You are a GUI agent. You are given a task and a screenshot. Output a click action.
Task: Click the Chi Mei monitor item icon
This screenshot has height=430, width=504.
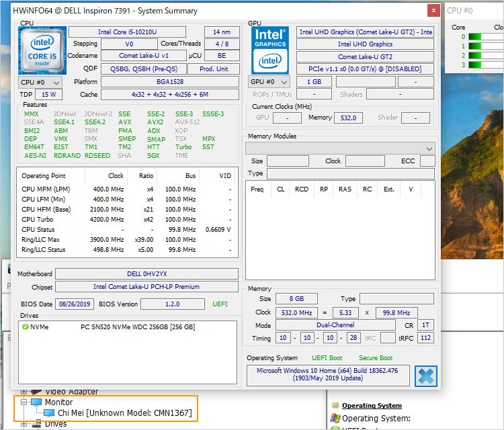[x=49, y=413]
